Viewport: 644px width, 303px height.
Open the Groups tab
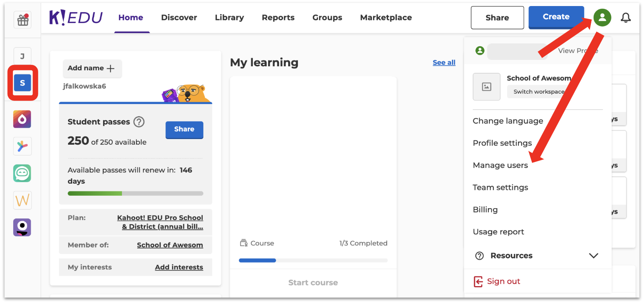click(x=327, y=18)
